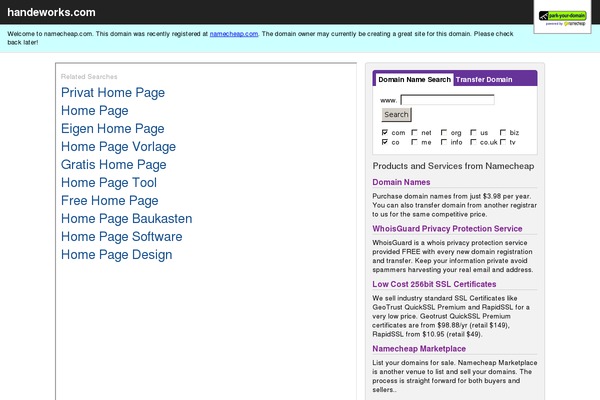Open Home Page Tool link
This screenshot has height=400, width=600.
click(x=109, y=183)
